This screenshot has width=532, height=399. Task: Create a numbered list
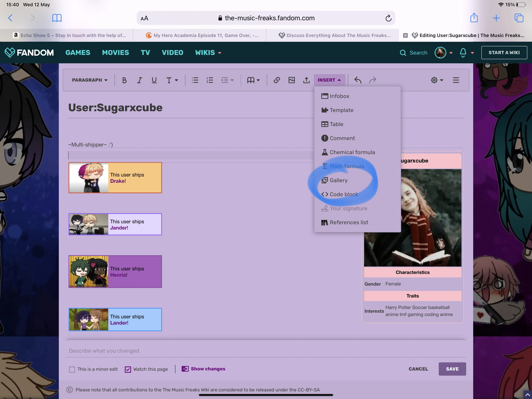point(210,80)
